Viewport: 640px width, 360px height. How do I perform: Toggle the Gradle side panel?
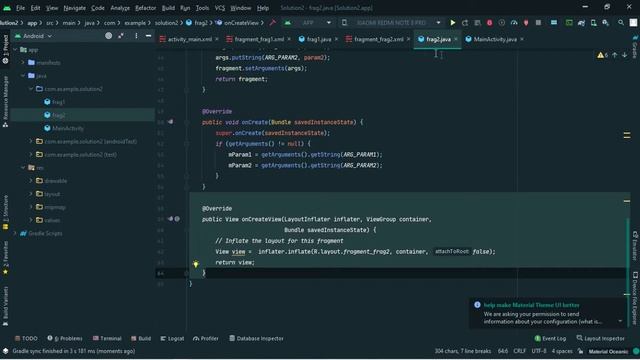[635, 46]
